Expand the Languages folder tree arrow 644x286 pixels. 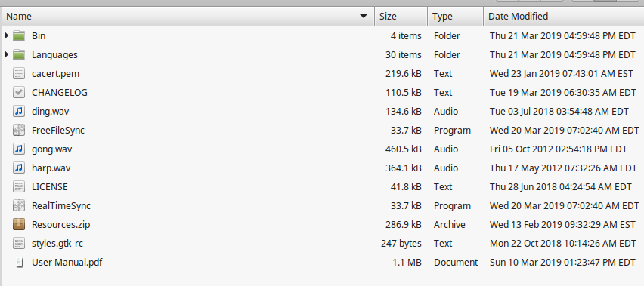click(6, 54)
